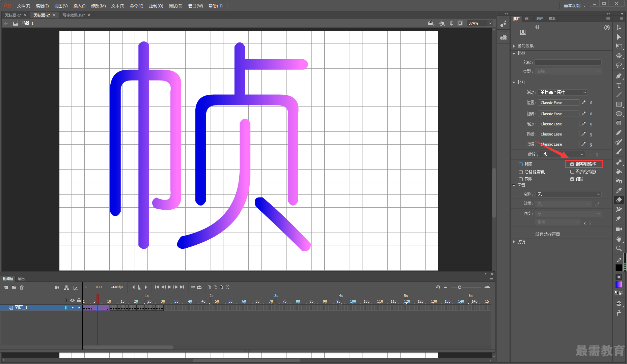Screen dimensions: 627x364
Task: Open the 基本功能 workspace dropdown
Action: [x=574, y=6]
